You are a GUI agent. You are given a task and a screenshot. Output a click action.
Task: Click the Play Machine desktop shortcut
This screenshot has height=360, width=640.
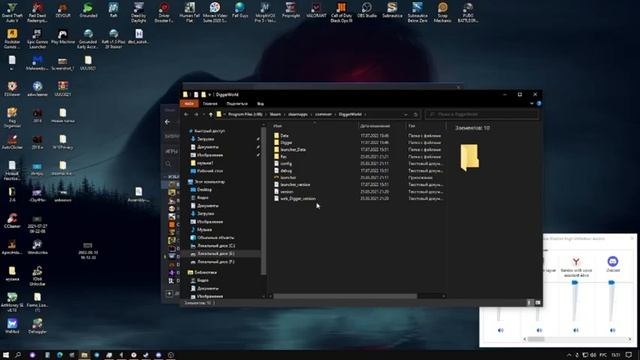[x=63, y=37]
